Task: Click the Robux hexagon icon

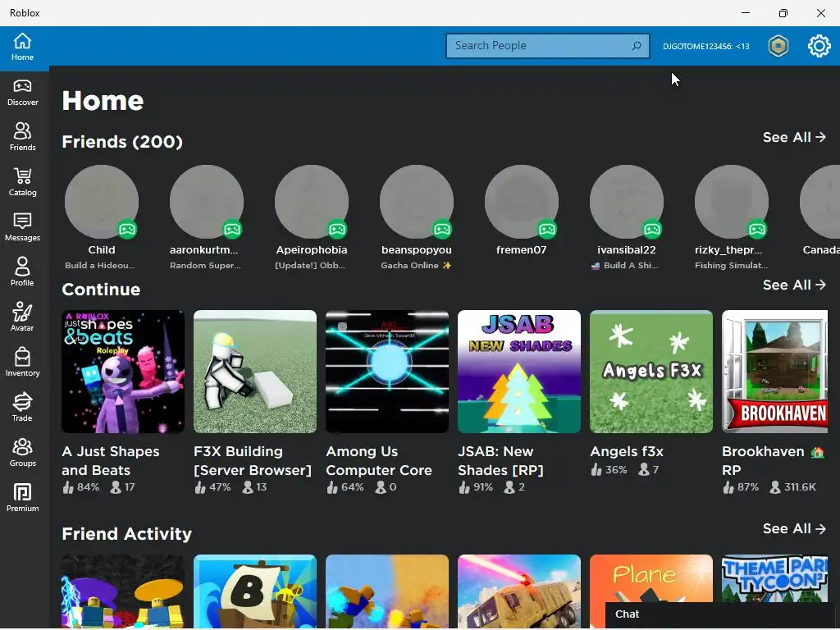Action: pos(778,46)
